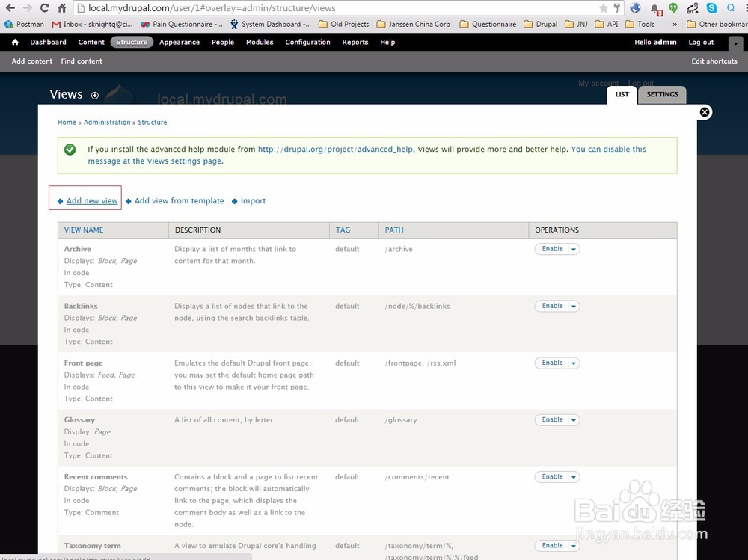Screen dimensions: 748x560
Task: Click the add-shortcut plus icon beside Views
Action: pyautogui.click(x=95, y=96)
